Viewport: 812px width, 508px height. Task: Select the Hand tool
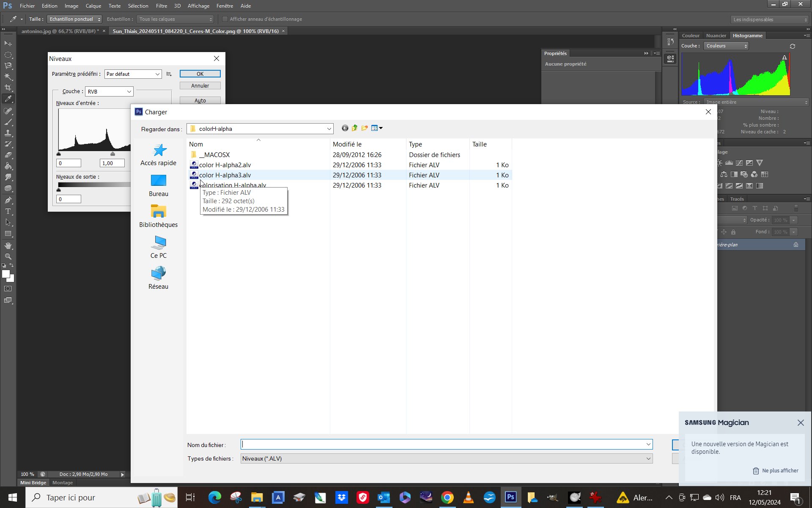pyautogui.click(x=8, y=246)
